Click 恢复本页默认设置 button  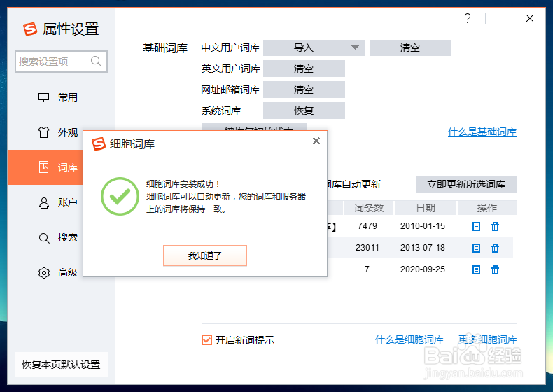[x=61, y=365]
